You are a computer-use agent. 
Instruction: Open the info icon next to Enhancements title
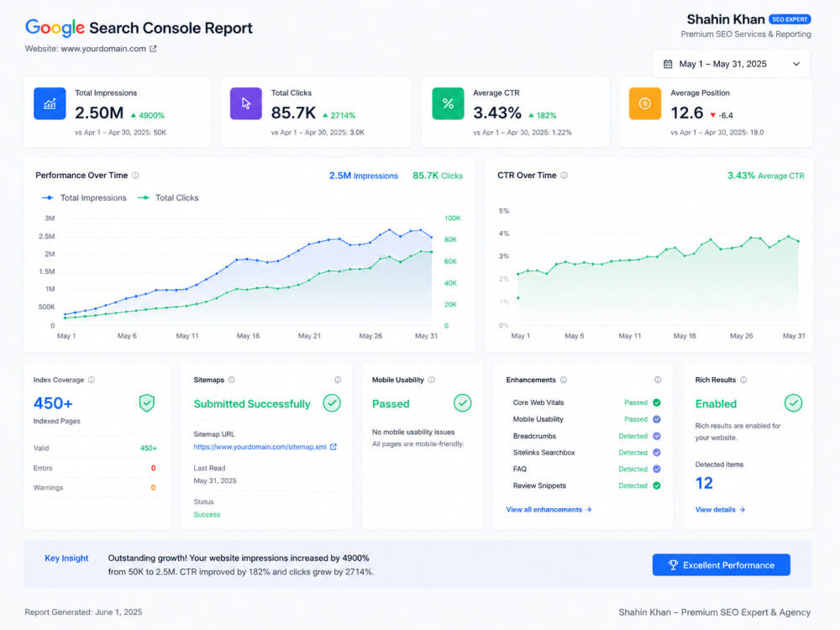tap(564, 380)
